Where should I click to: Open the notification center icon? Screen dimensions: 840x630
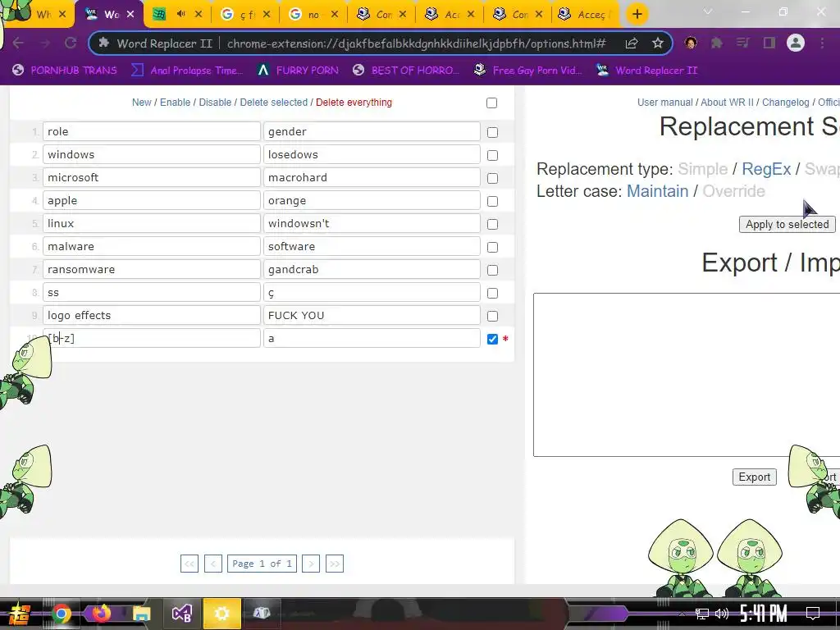(x=813, y=614)
